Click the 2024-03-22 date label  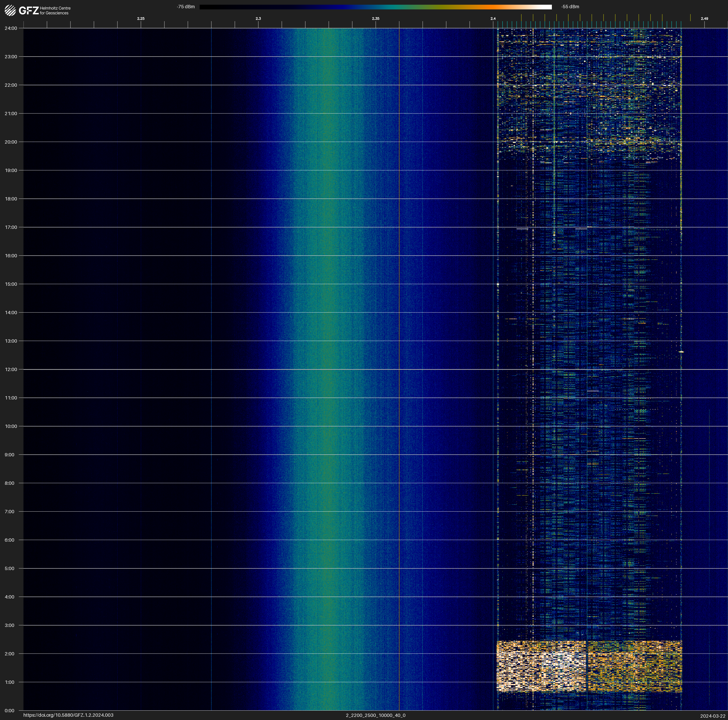click(713, 716)
